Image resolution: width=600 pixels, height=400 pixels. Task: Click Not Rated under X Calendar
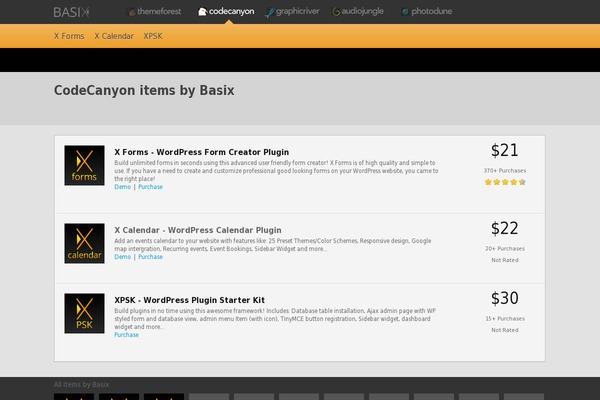pyautogui.click(x=505, y=260)
